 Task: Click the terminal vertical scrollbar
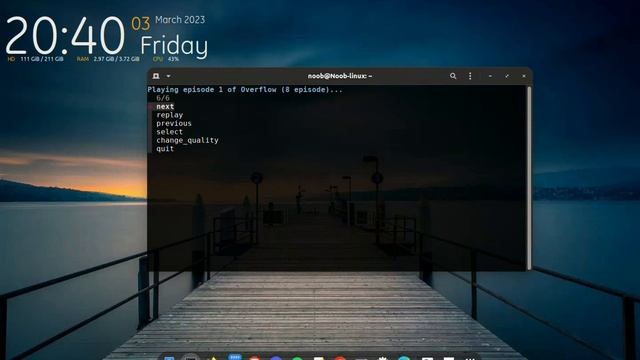[x=529, y=178]
